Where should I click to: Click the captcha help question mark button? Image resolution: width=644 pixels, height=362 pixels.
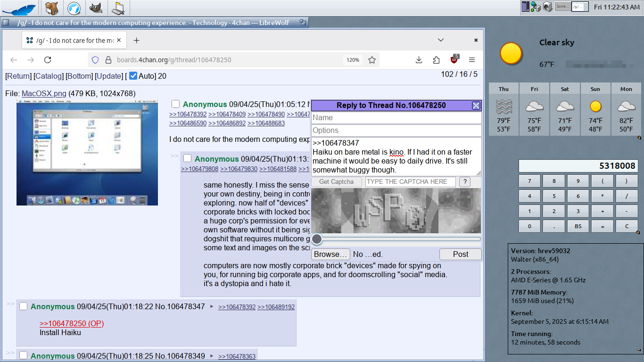point(465,182)
